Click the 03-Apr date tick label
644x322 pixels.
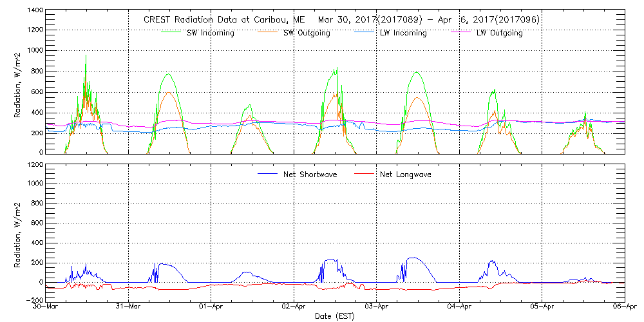[x=377, y=307]
